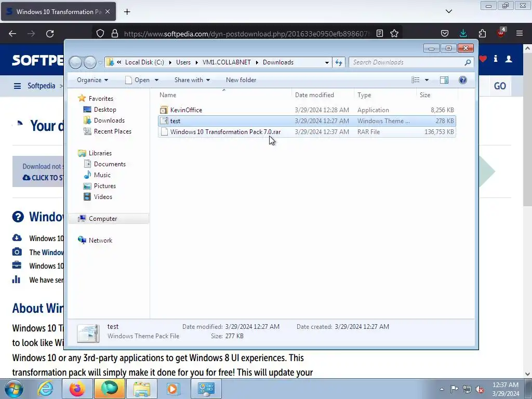
Task: Open Downloads under Favorites
Action: pyautogui.click(x=109, y=121)
